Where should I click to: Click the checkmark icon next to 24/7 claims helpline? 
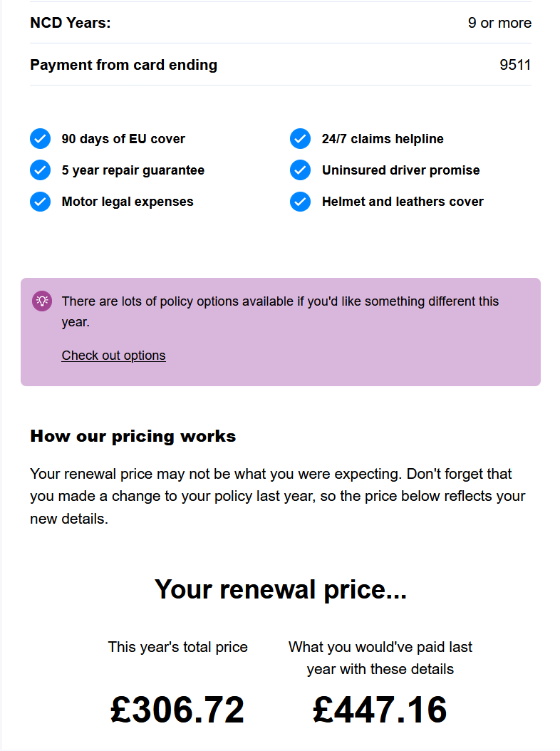pos(300,139)
